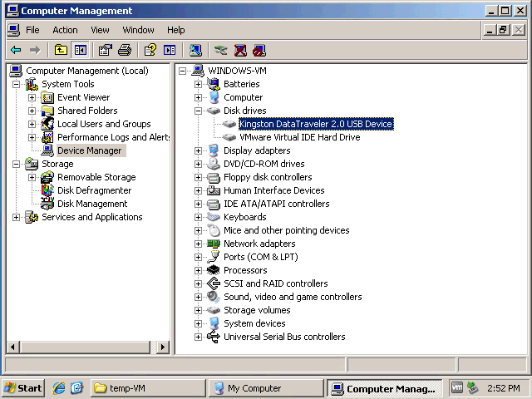532x399 pixels.
Task: Click the Network adapters card icon
Action: [x=214, y=244]
